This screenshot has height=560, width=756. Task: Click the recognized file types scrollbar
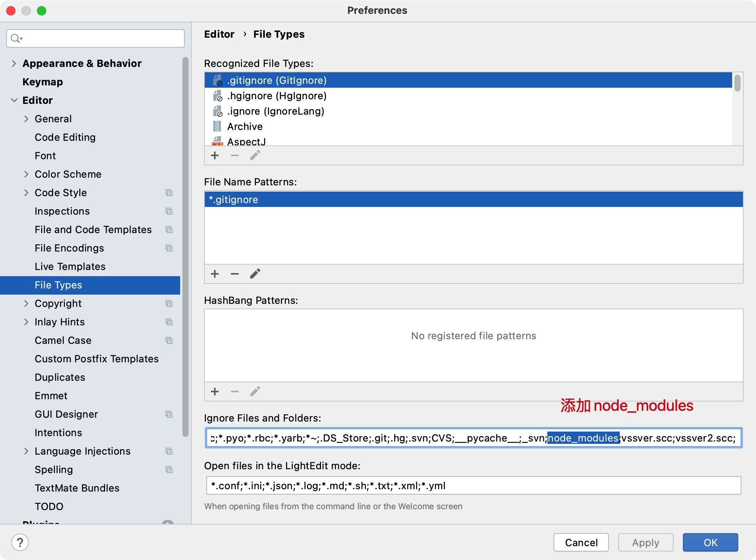pos(737,83)
